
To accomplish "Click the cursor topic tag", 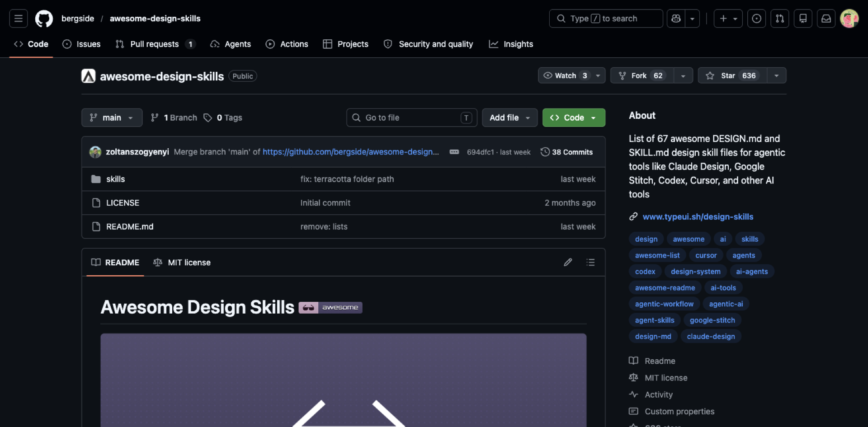I will (x=706, y=255).
